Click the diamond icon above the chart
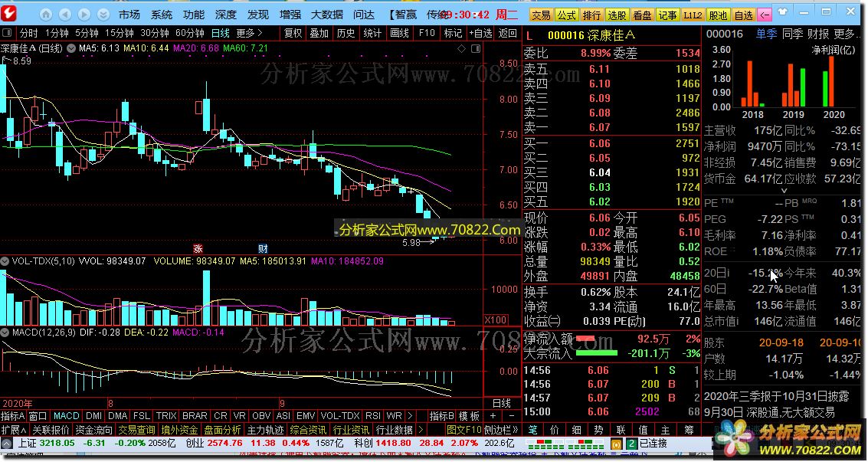The width and height of the screenshot is (868, 462). click(x=462, y=49)
